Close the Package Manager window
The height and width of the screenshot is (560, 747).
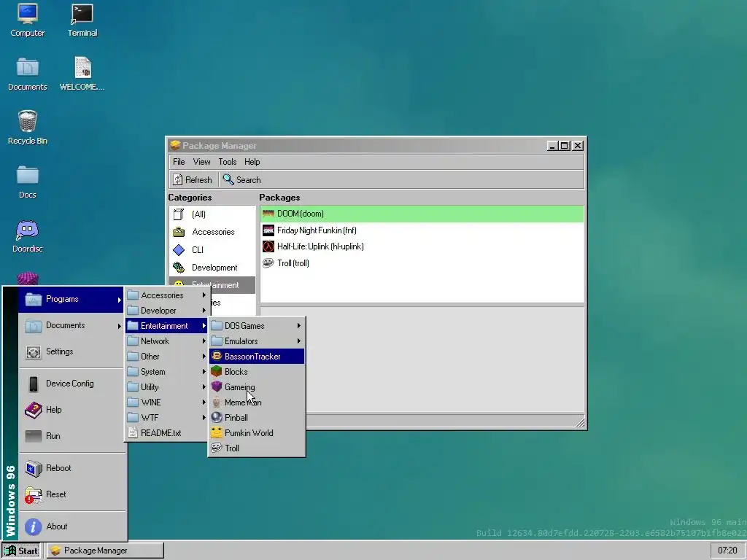click(578, 146)
